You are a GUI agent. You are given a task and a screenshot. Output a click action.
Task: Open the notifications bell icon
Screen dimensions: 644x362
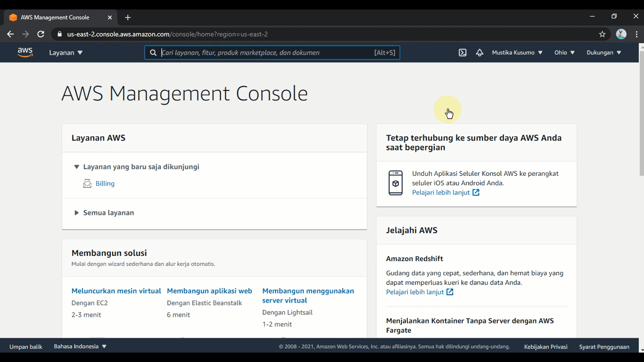pos(479,53)
